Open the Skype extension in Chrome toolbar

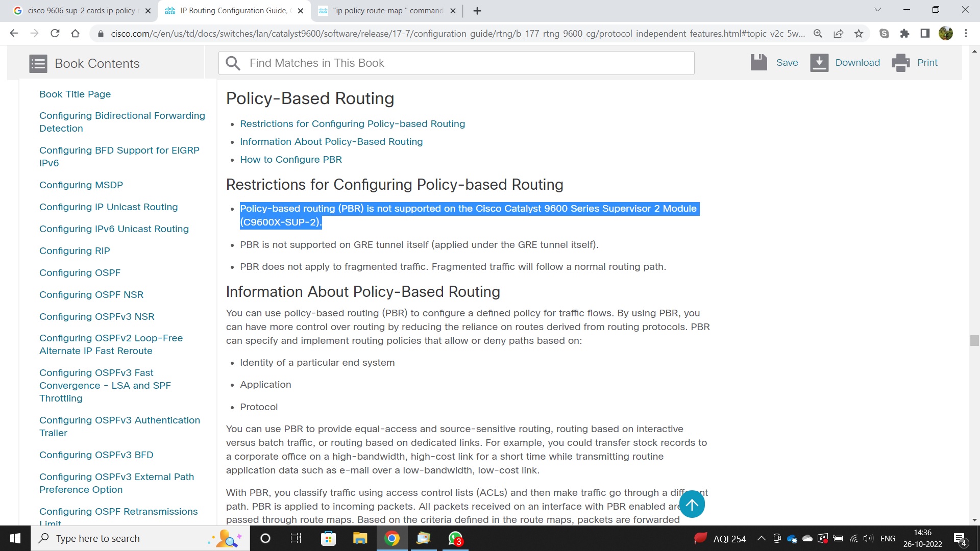coord(884,33)
